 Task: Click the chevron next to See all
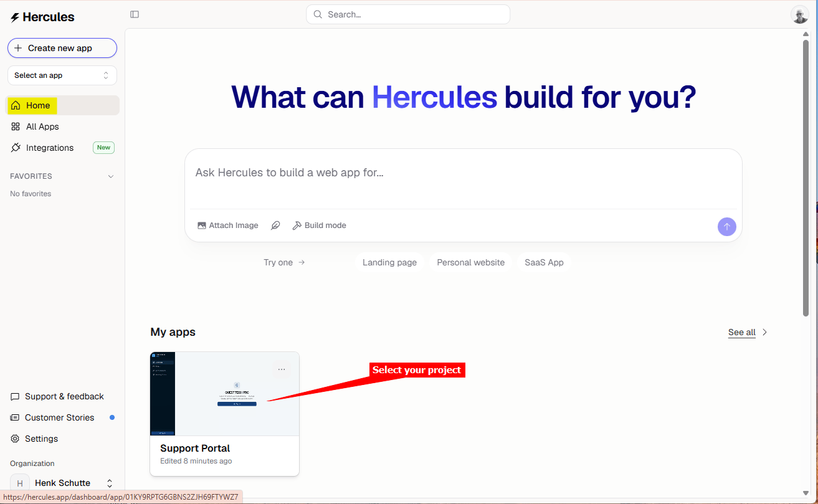pyautogui.click(x=765, y=332)
